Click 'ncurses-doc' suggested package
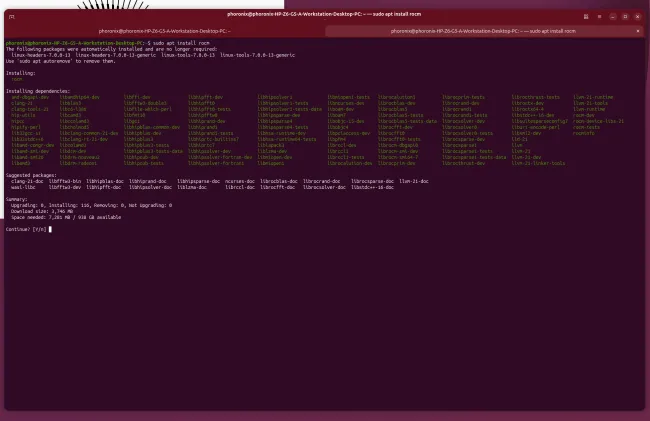 coord(240,181)
